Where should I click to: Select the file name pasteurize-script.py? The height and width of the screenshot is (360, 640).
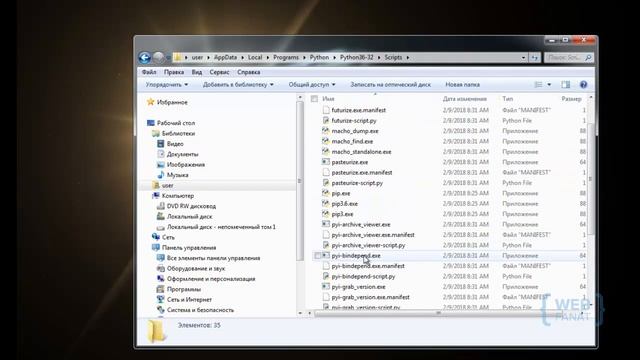(357, 183)
